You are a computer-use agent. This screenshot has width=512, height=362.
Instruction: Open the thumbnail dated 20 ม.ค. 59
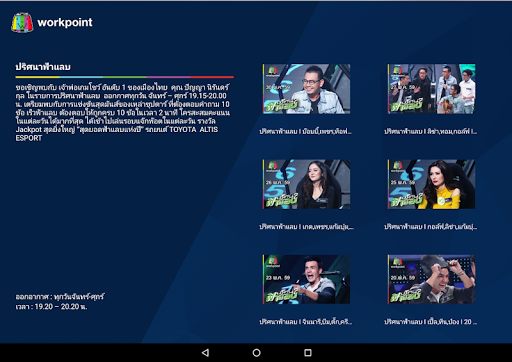[x=431, y=279]
